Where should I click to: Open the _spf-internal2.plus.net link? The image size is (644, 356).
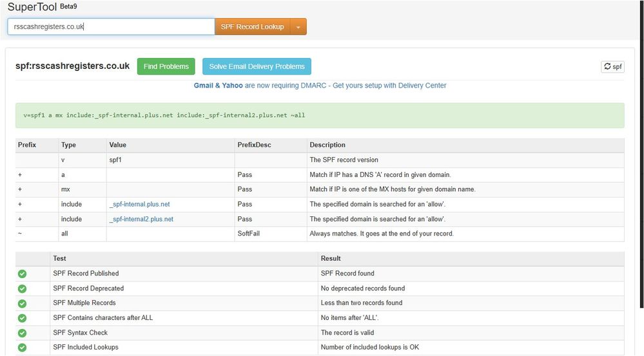tap(141, 219)
